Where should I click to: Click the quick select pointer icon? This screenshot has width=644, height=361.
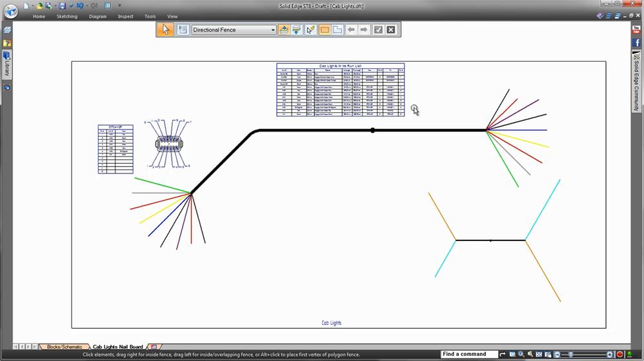[311, 30]
